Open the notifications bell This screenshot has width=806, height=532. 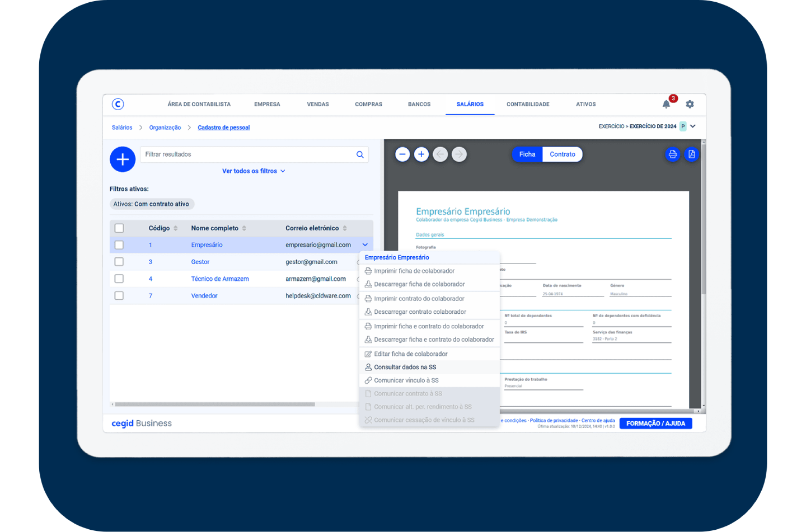(x=666, y=105)
